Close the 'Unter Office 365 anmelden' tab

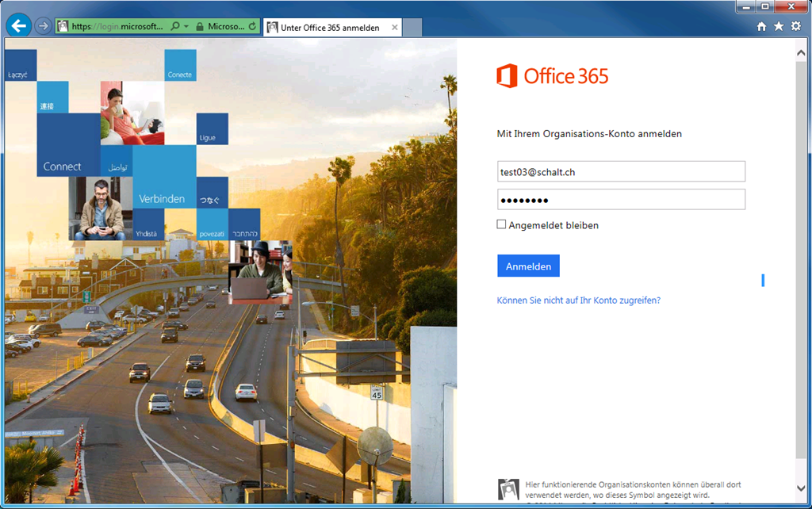tap(395, 28)
